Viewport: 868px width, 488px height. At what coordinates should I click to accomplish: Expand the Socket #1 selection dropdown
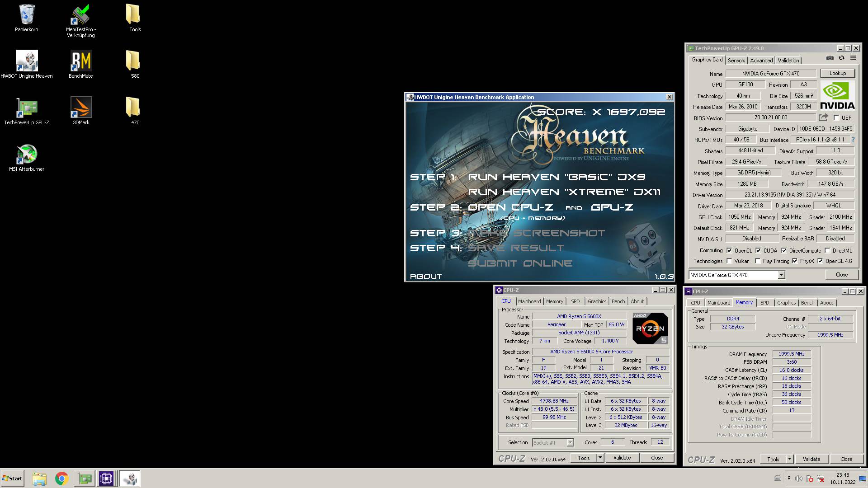coord(570,443)
